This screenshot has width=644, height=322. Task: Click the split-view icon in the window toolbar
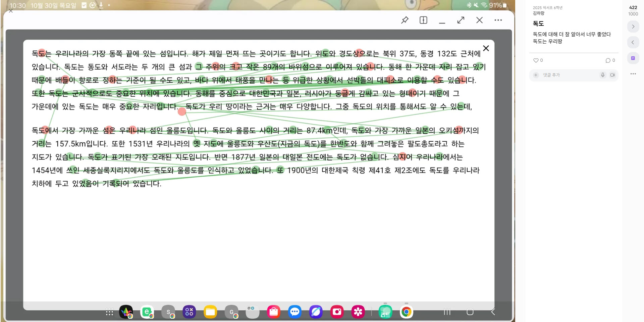(x=423, y=20)
